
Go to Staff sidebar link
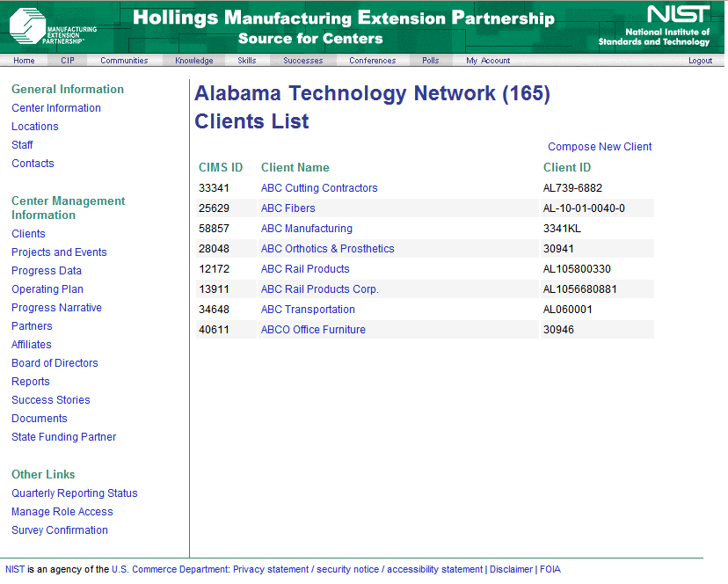tap(22, 145)
